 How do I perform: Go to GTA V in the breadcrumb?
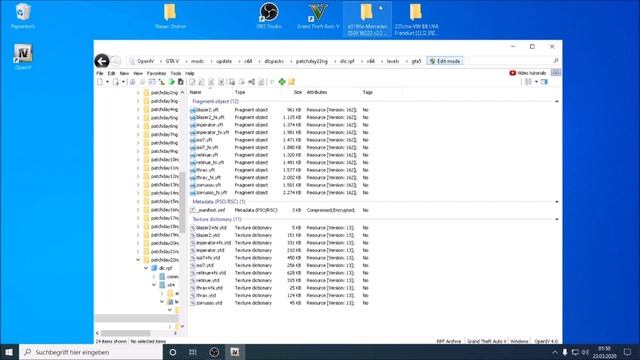point(172,61)
